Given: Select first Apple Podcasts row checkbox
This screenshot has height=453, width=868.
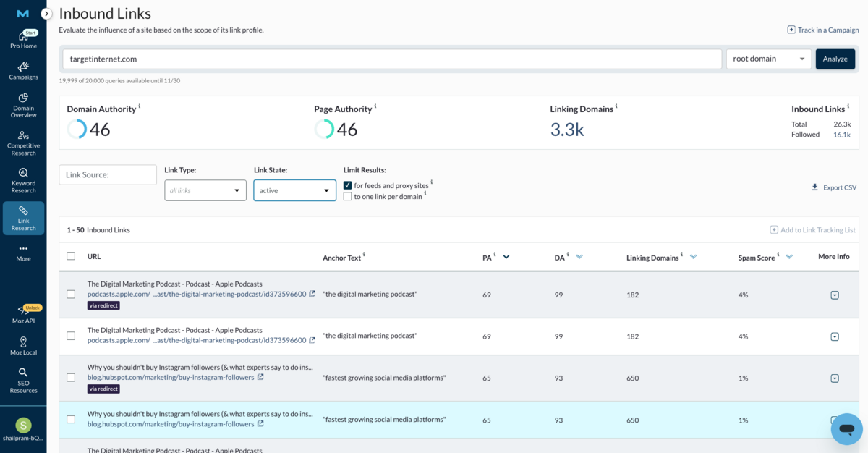Looking at the screenshot, I should [71, 295].
